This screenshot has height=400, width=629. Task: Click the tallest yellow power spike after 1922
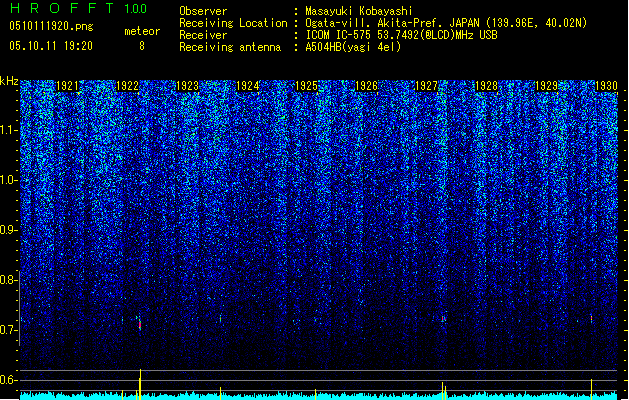pyautogui.click(x=140, y=384)
